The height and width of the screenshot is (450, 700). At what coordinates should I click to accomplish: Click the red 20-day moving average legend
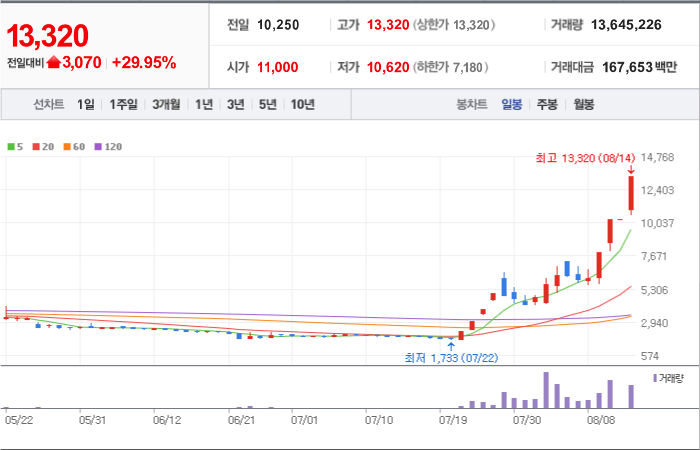(43, 147)
